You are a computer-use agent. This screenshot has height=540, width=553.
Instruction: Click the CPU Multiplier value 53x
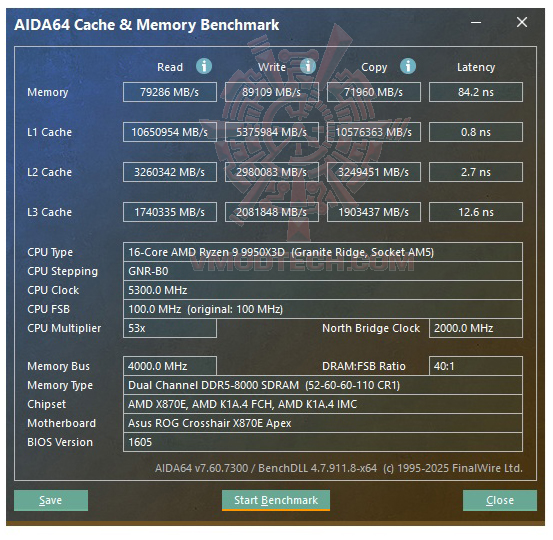[170, 328]
